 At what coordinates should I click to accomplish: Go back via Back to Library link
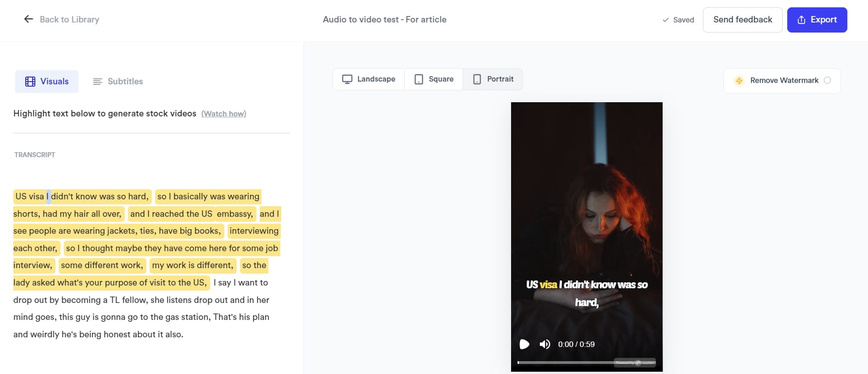69,19
